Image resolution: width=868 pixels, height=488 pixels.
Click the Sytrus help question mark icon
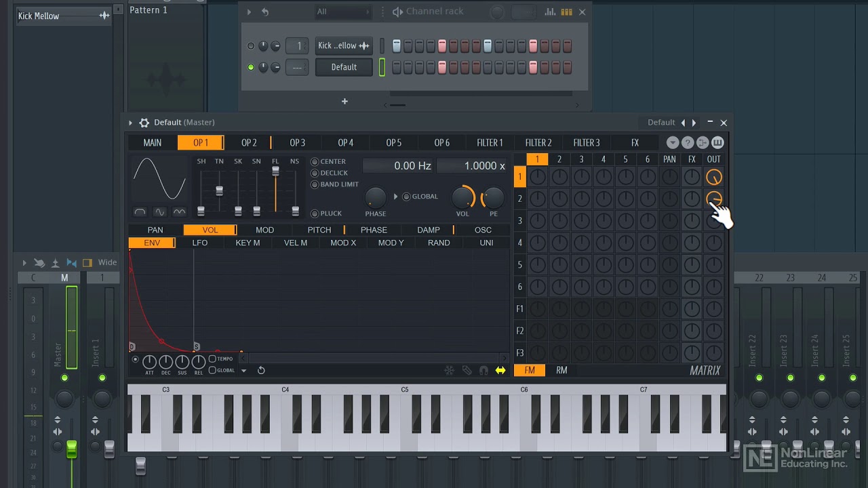(688, 142)
